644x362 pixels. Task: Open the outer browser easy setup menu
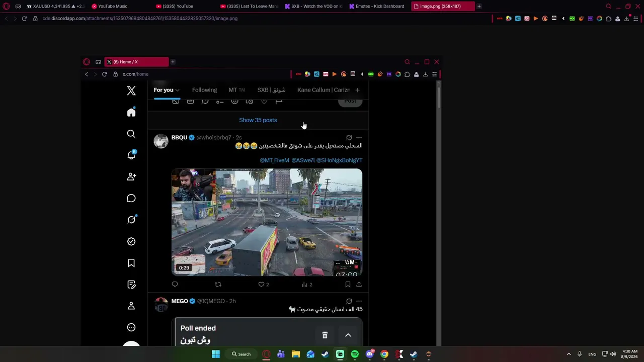click(x=635, y=19)
